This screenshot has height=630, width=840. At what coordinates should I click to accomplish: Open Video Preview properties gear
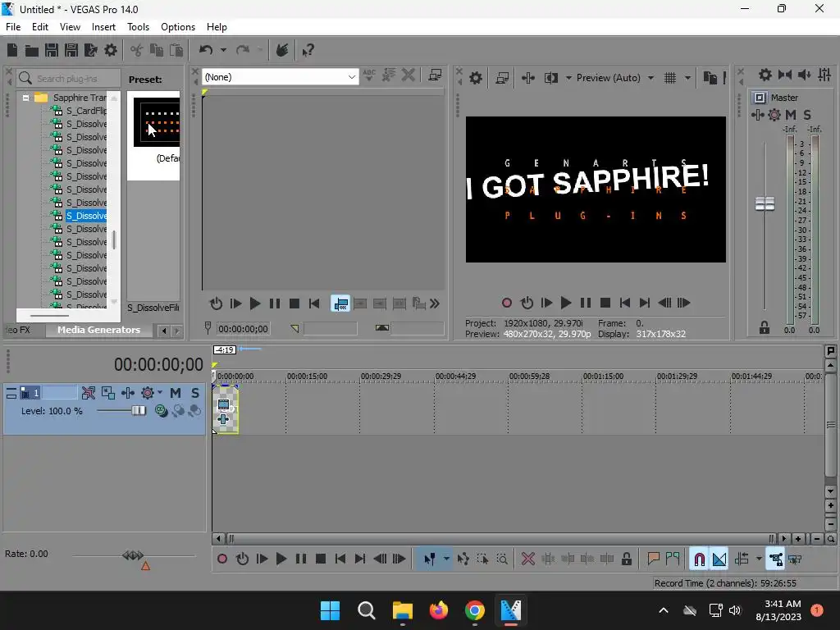tap(476, 78)
